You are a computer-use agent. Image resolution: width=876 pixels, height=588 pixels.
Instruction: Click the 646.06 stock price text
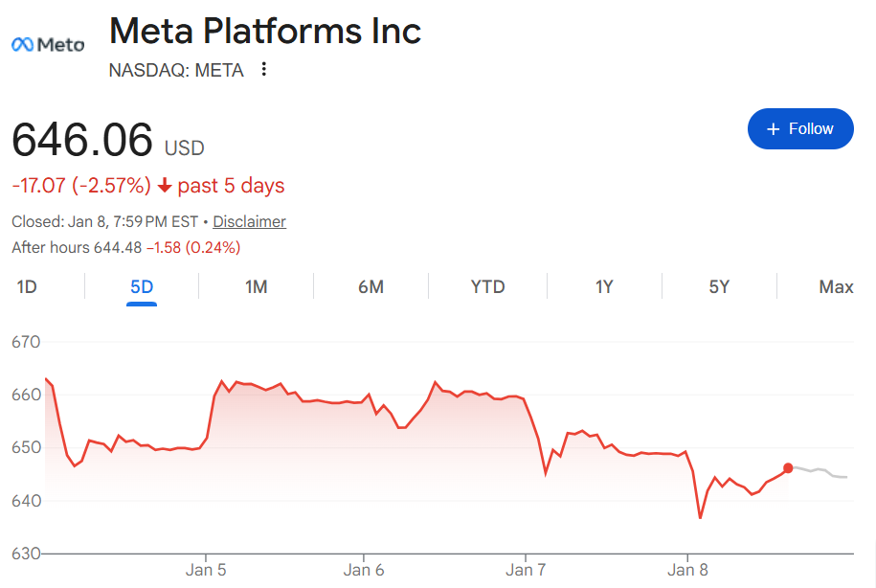point(82,141)
